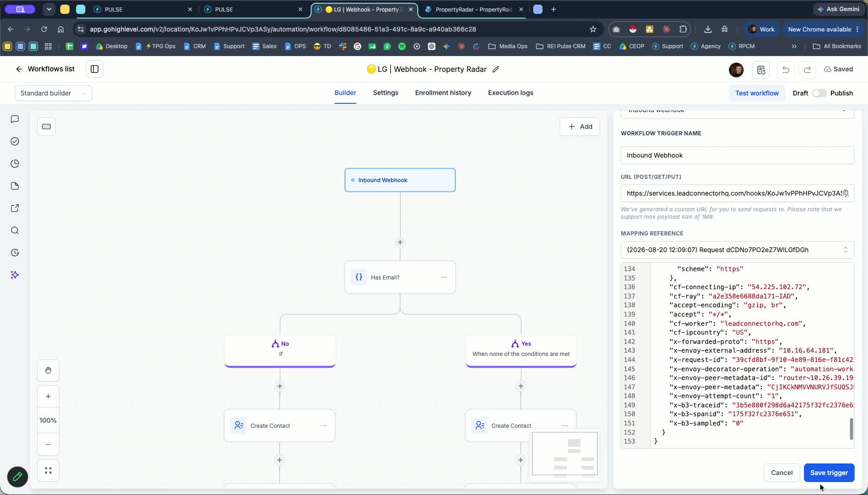
Task: Open the Enrollment history tab
Action: [443, 93]
